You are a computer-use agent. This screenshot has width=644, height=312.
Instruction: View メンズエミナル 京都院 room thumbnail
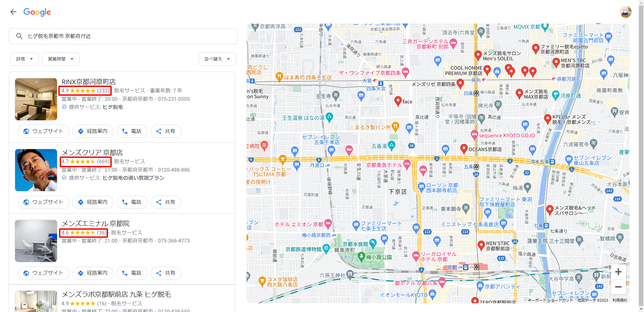pos(36,241)
